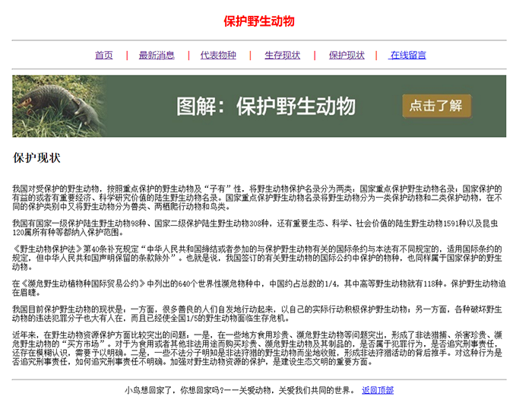Image resolution: width=532 pixels, height=403 pixels.
Task: Click the paragraph about 《濒危野生动植物种国际贸易公约》
Action: pyautogui.click(x=258, y=287)
